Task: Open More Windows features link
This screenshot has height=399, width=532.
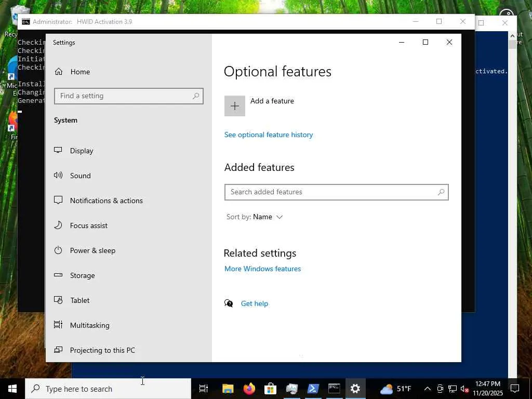Action: point(262,269)
